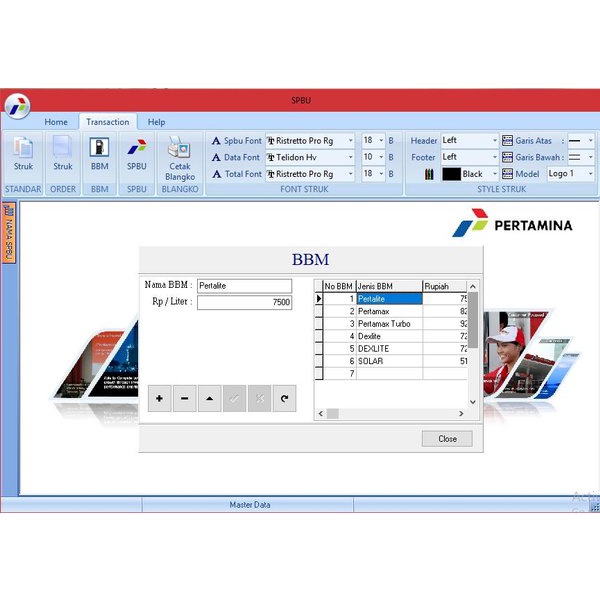
Task: Click the color palette icon beside Black
Action: point(429,174)
